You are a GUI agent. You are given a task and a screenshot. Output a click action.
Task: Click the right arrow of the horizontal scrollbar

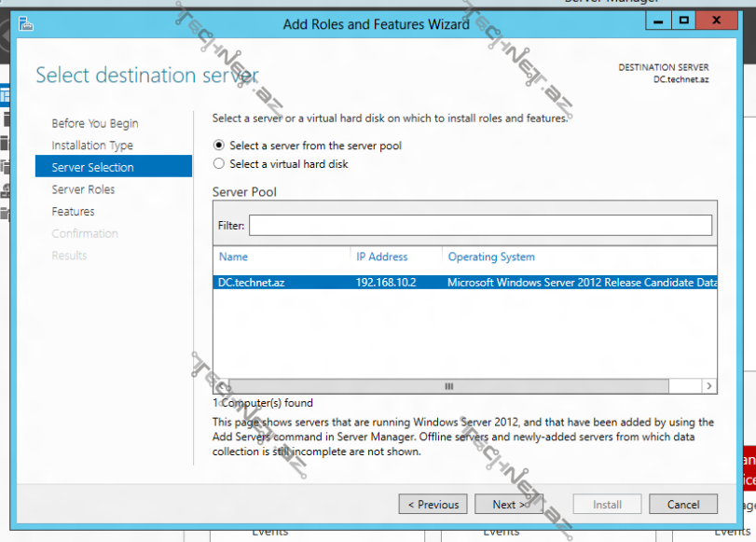[x=708, y=385]
